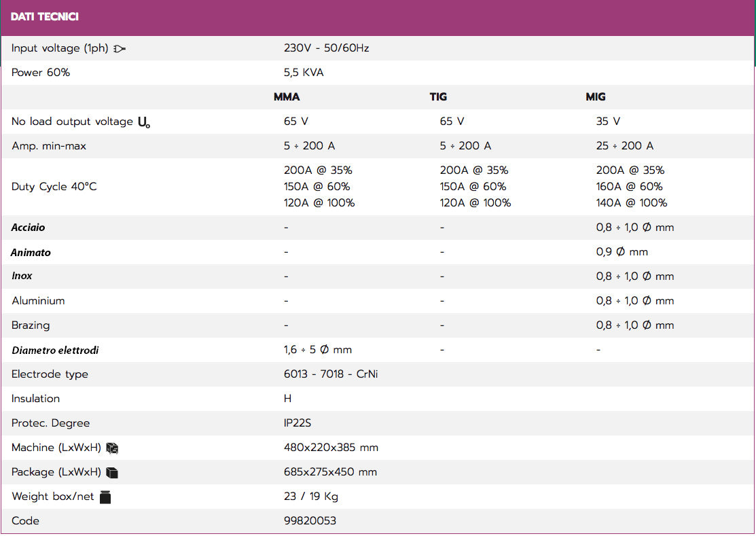Viewport: 756px width, 536px height.
Task: Click the box icon next to Package (LxWxH)
Action: click(x=112, y=472)
